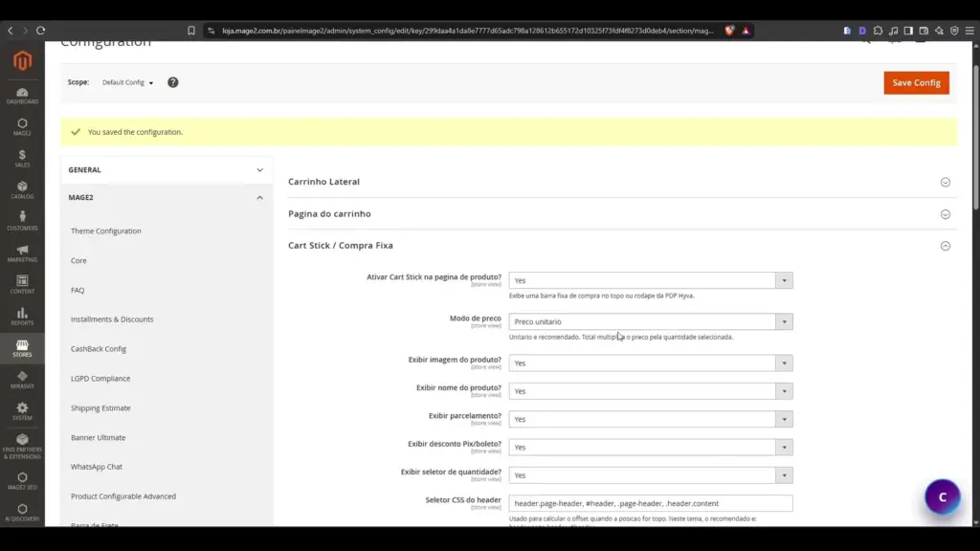Open the Sales sidebar menu

click(23, 159)
